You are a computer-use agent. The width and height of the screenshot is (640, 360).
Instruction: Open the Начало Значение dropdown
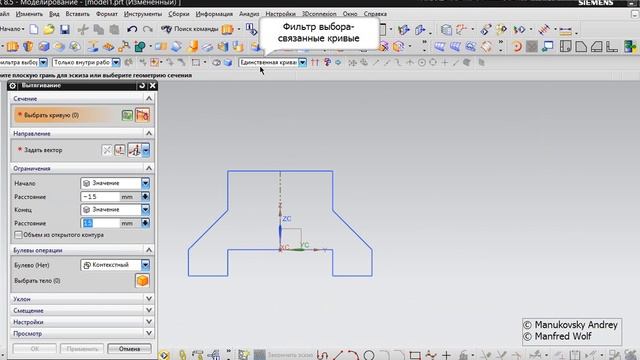coord(145,183)
